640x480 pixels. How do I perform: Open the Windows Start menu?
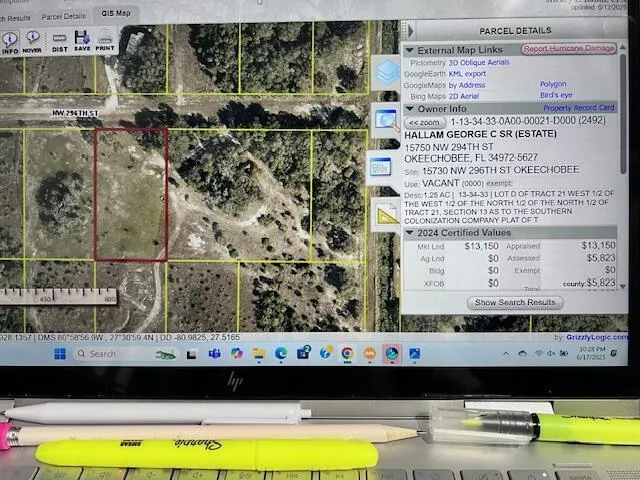click(60, 354)
